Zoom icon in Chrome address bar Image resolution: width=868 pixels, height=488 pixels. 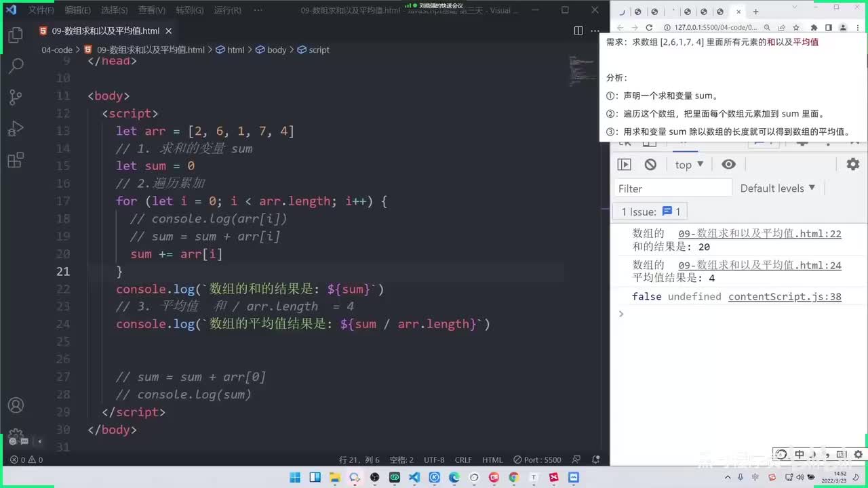(767, 28)
